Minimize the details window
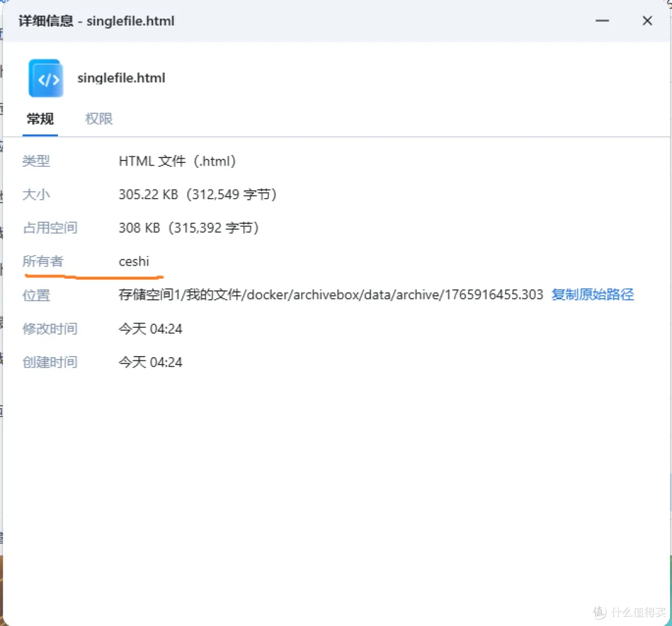 (602, 21)
